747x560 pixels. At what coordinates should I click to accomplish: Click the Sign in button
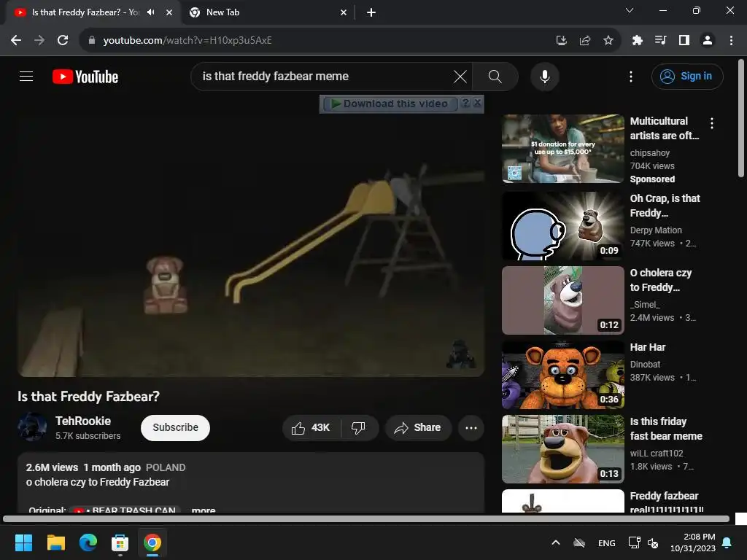tap(687, 76)
